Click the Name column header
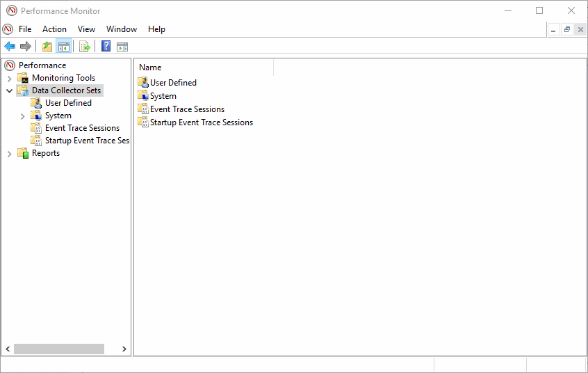Image resolution: width=588 pixels, height=373 pixels. pyautogui.click(x=150, y=68)
